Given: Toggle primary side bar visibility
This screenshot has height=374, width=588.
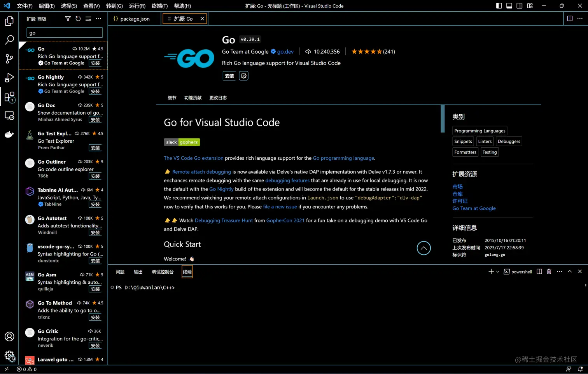Looking at the screenshot, I should click(499, 6).
